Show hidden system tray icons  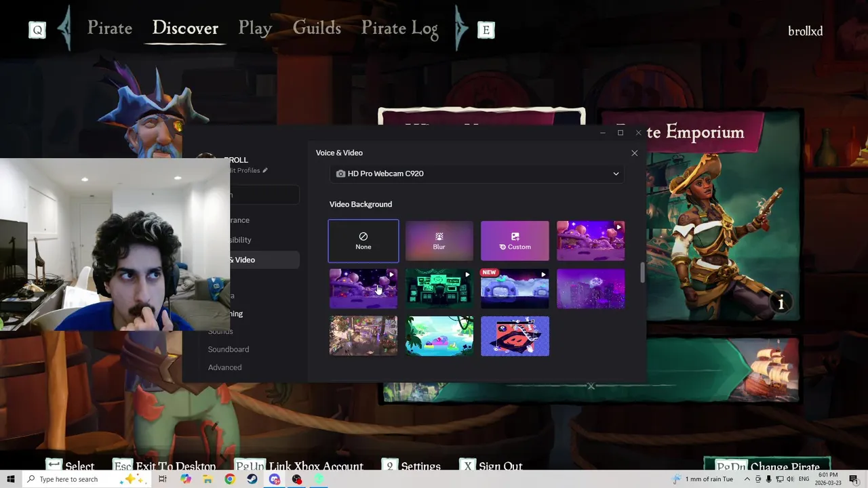[x=747, y=479]
